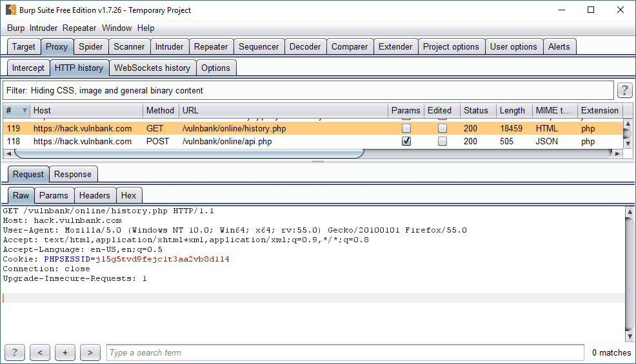Select the Headers view tab
The image size is (636, 364).
pyautogui.click(x=95, y=195)
